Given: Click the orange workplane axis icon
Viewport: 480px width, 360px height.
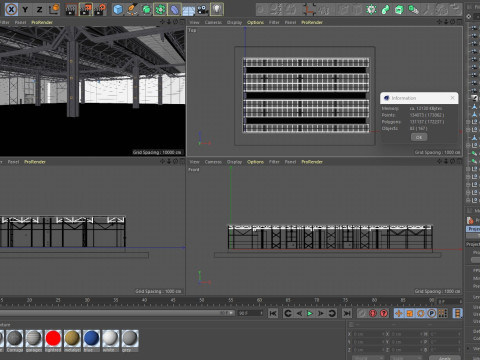Looking at the screenshot, I should coord(309,9).
